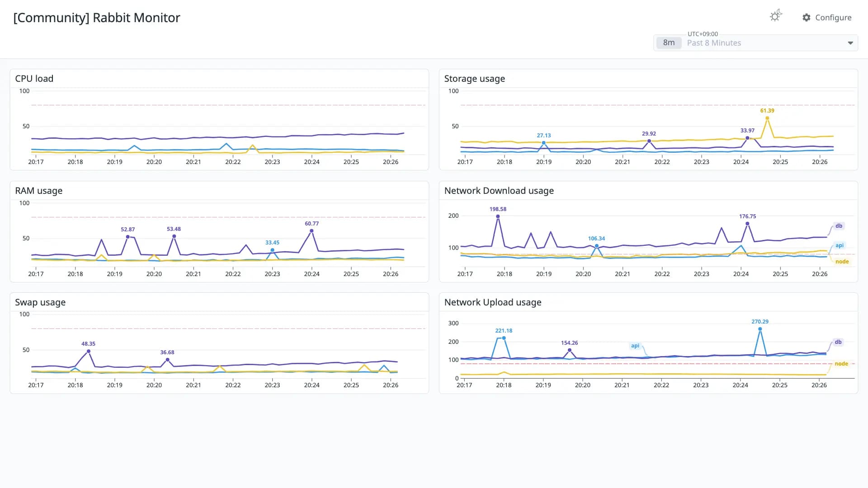Click the node legend tag in Network Upload
The height and width of the screenshot is (488, 868).
(x=841, y=364)
